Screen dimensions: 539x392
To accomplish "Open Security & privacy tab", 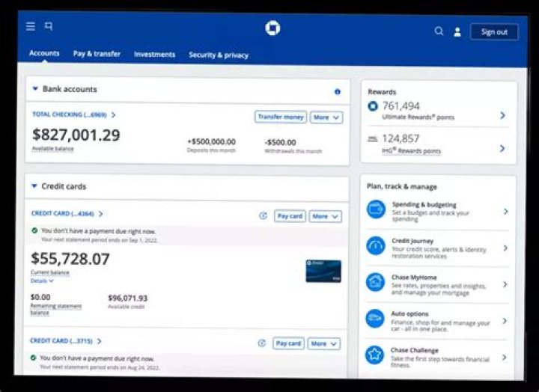I will (219, 55).
